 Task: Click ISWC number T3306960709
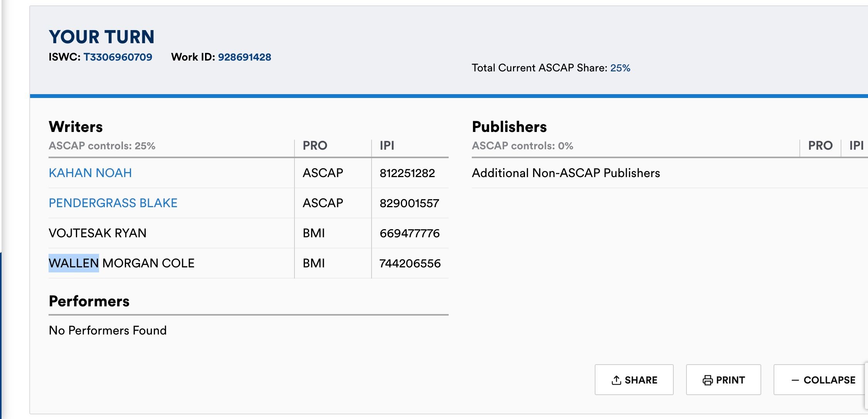click(118, 57)
